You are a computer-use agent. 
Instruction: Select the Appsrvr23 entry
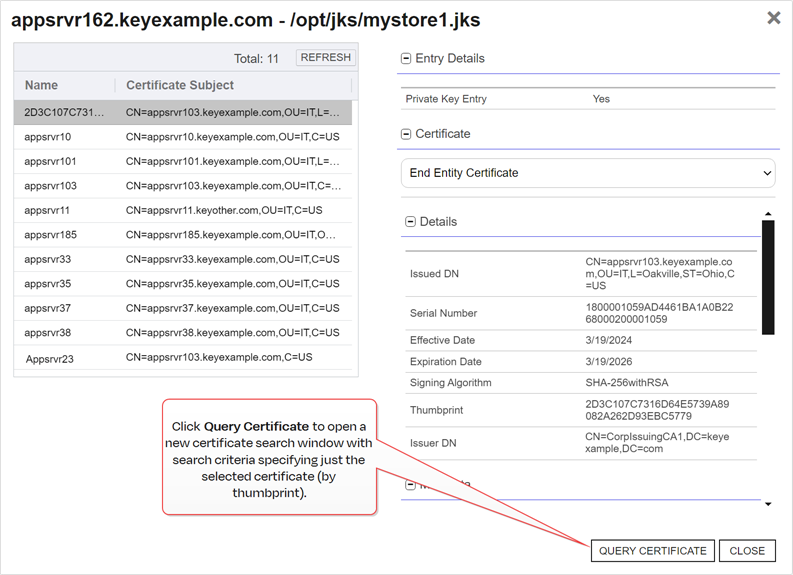[185, 357]
